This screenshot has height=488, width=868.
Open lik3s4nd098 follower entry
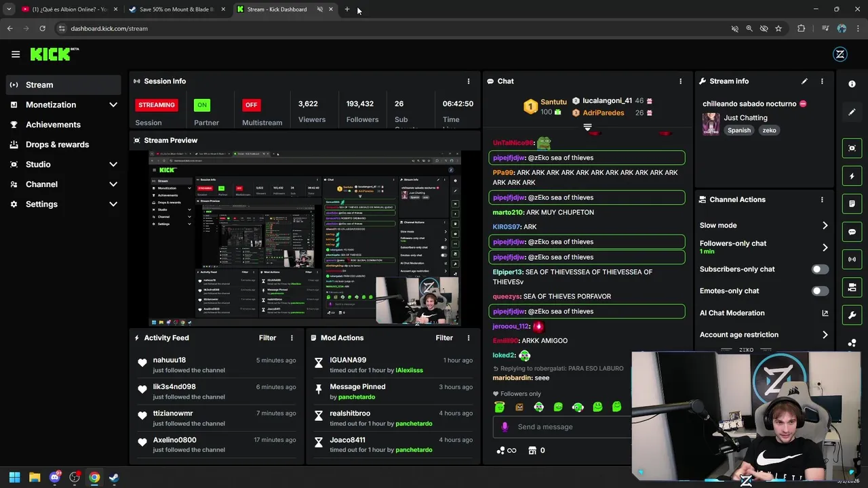[x=216, y=392]
